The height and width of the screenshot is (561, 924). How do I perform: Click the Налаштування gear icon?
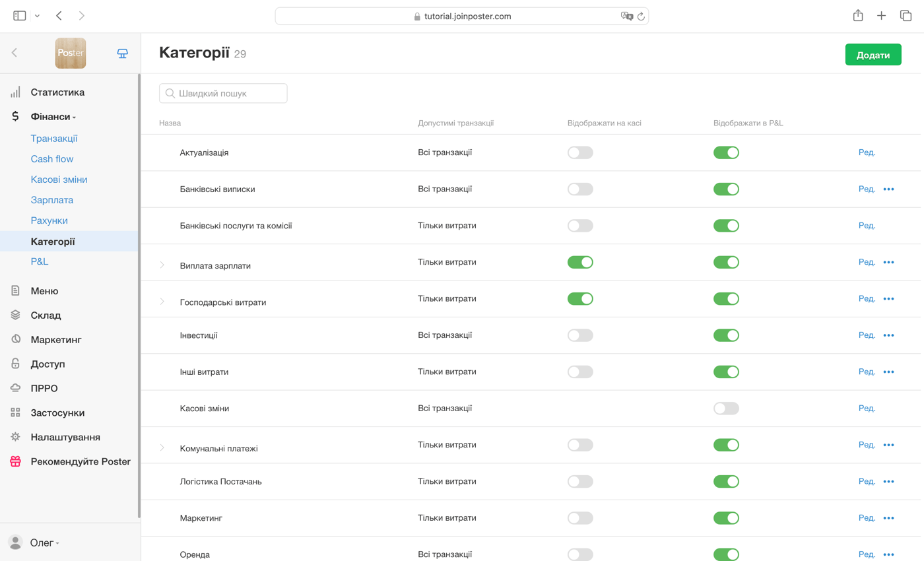(x=15, y=437)
